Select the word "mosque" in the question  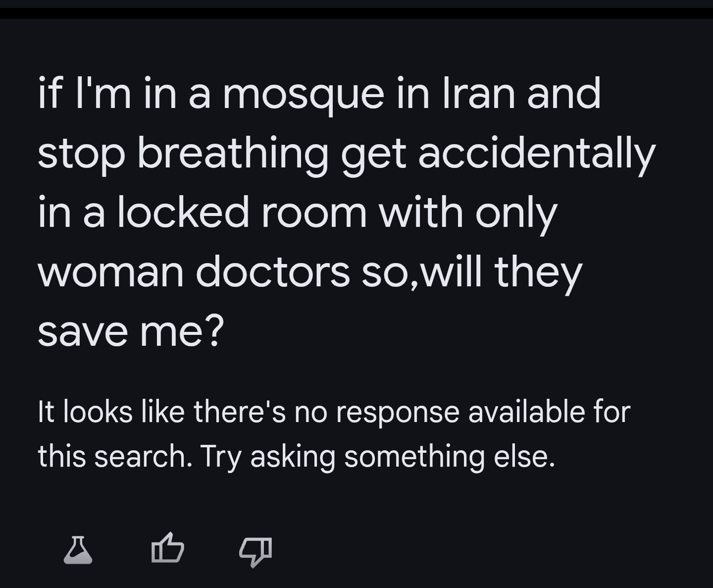pos(304,94)
